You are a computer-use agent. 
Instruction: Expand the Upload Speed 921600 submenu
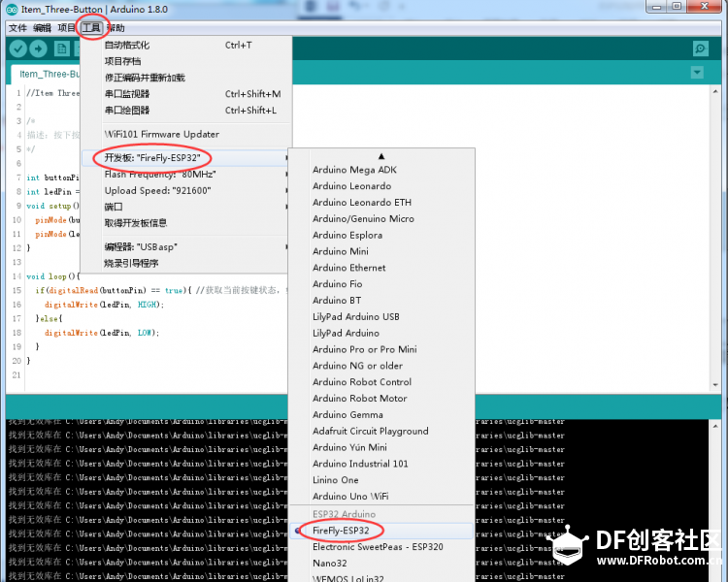[185, 190]
